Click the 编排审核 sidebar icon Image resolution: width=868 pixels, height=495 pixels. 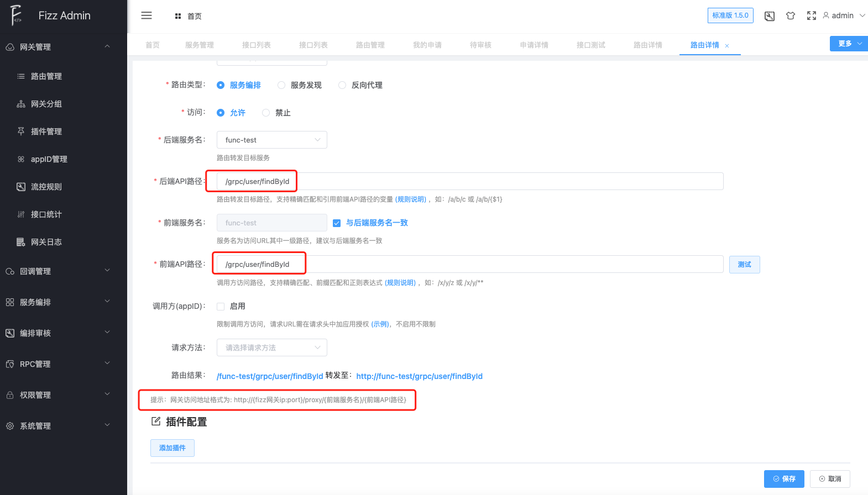[x=10, y=333]
